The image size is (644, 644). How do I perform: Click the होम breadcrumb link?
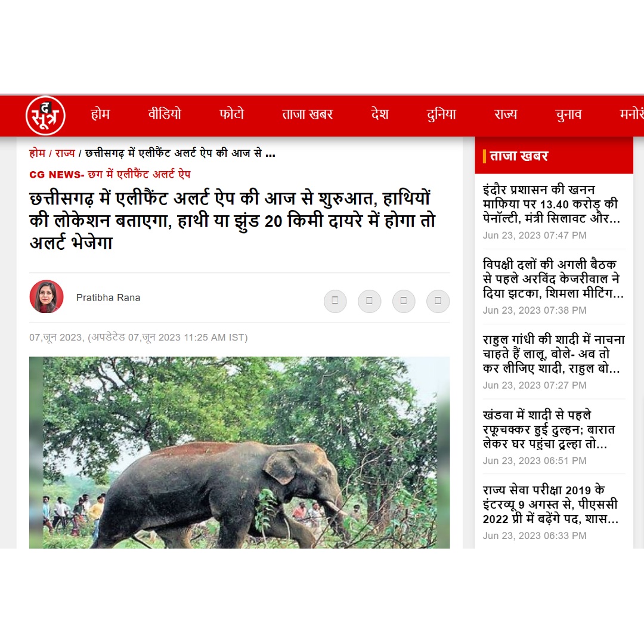37,153
